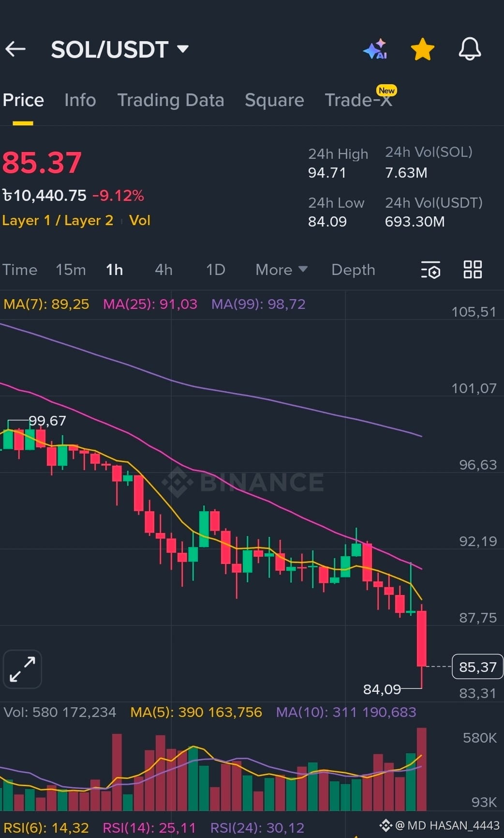Tap the RSI(14): 25,11 label
This screenshot has width=504, height=838.
click(149, 828)
